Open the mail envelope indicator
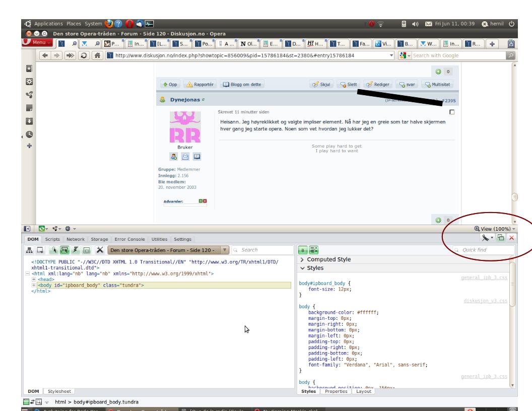This screenshot has height=411, width=532. (429, 24)
